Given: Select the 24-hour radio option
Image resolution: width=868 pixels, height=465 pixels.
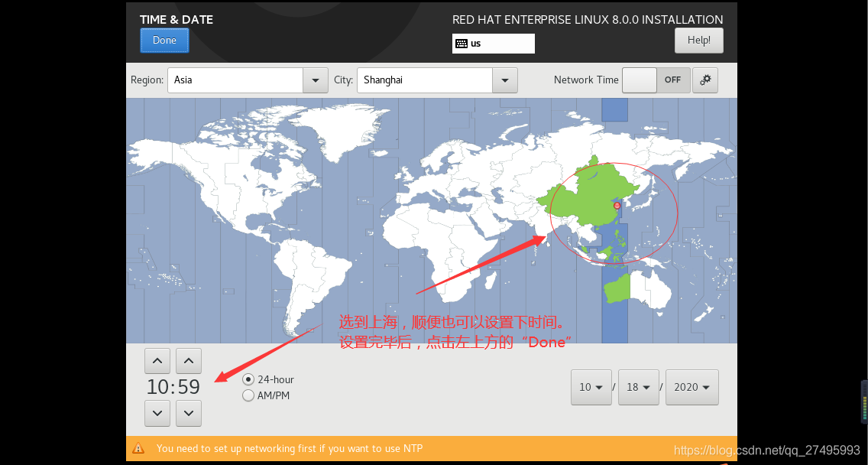Looking at the screenshot, I should pos(268,379).
